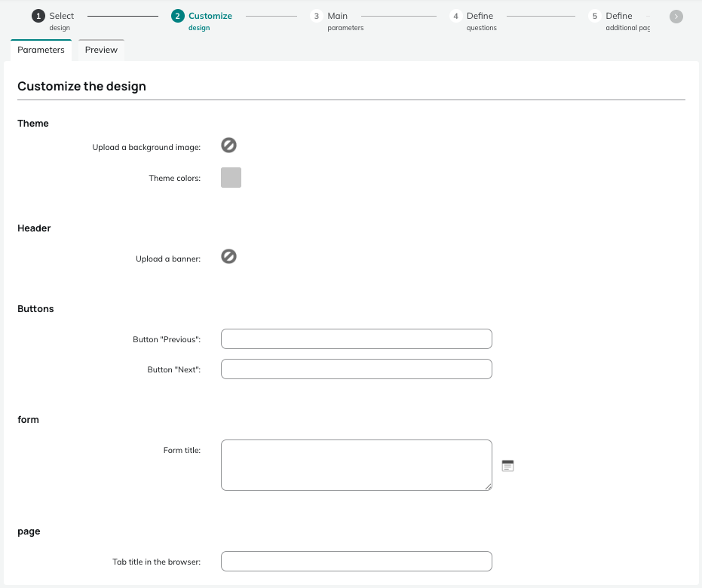Focus the Button "Previous" text field
The height and width of the screenshot is (588, 702).
pos(357,338)
